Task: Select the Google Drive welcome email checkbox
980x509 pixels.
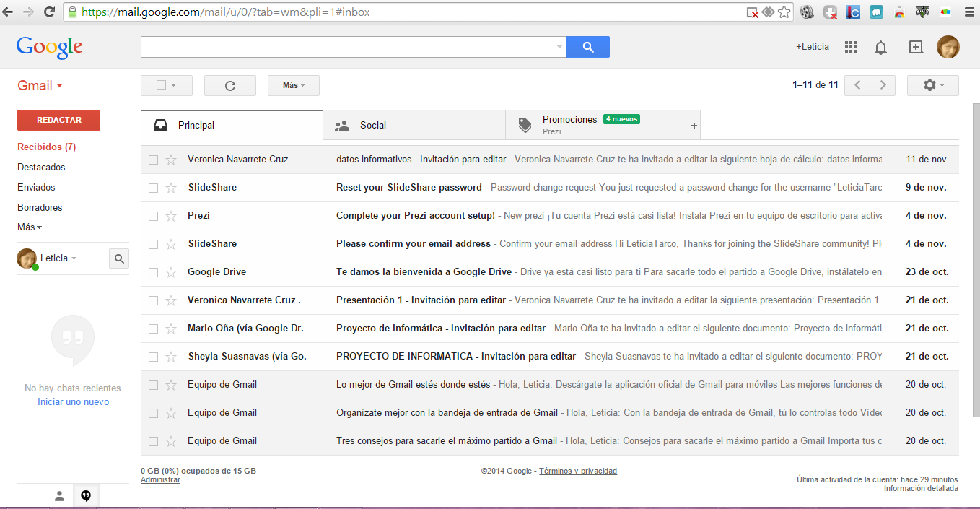Action: 152,271
